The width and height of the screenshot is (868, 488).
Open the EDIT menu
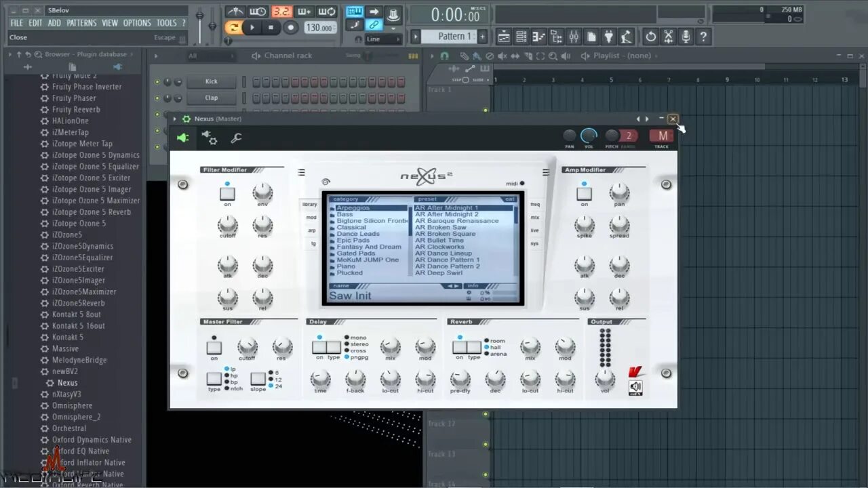[35, 22]
